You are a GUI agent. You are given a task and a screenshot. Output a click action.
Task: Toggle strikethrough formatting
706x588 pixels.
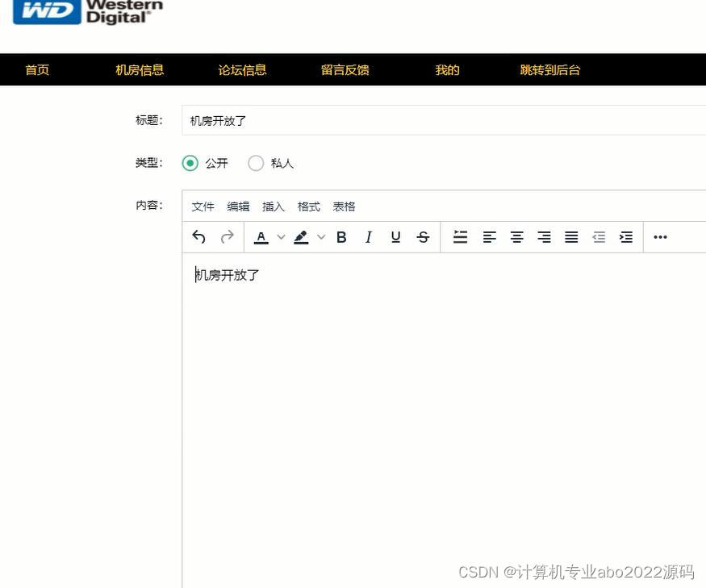[x=423, y=237]
